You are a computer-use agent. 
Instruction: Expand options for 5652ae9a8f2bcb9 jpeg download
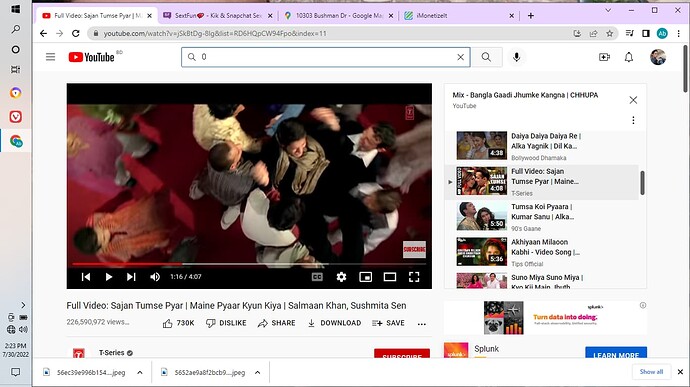click(x=258, y=372)
